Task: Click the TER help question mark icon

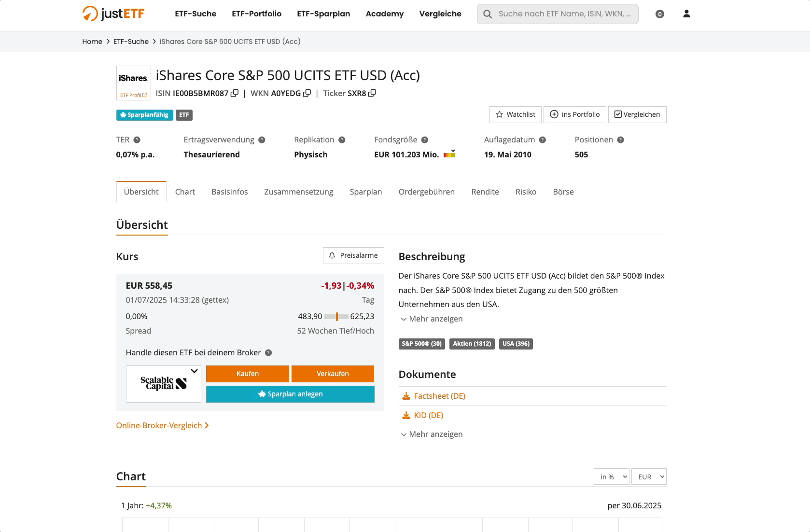Action: 137,140
